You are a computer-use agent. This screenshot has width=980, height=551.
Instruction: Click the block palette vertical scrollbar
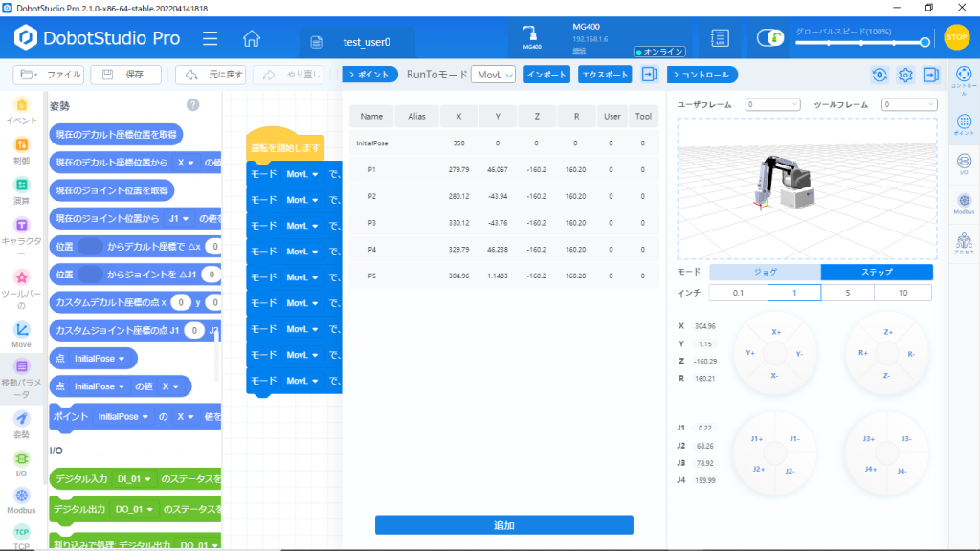click(217, 355)
